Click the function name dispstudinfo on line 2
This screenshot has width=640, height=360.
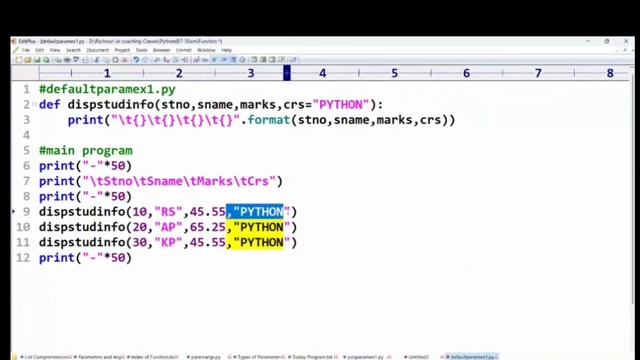click(x=111, y=104)
